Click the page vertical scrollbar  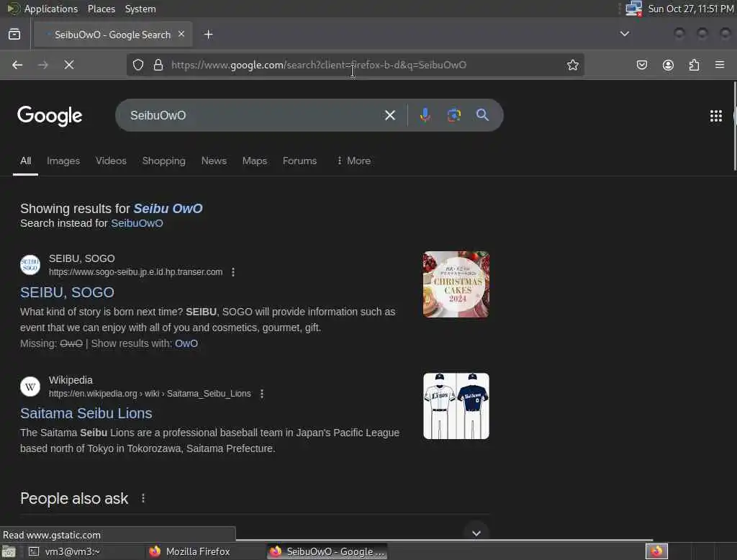[x=735, y=126]
